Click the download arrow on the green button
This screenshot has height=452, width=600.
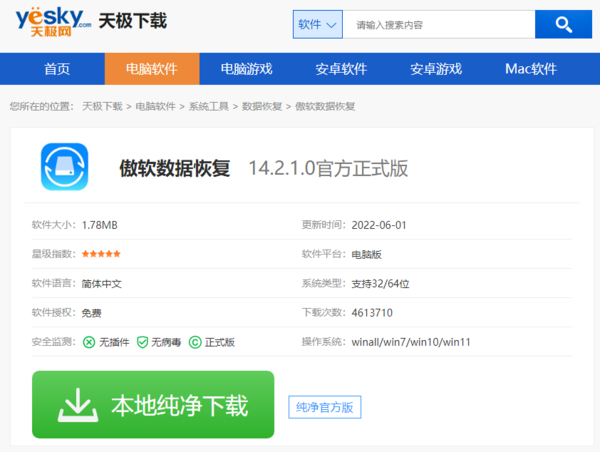point(75,405)
